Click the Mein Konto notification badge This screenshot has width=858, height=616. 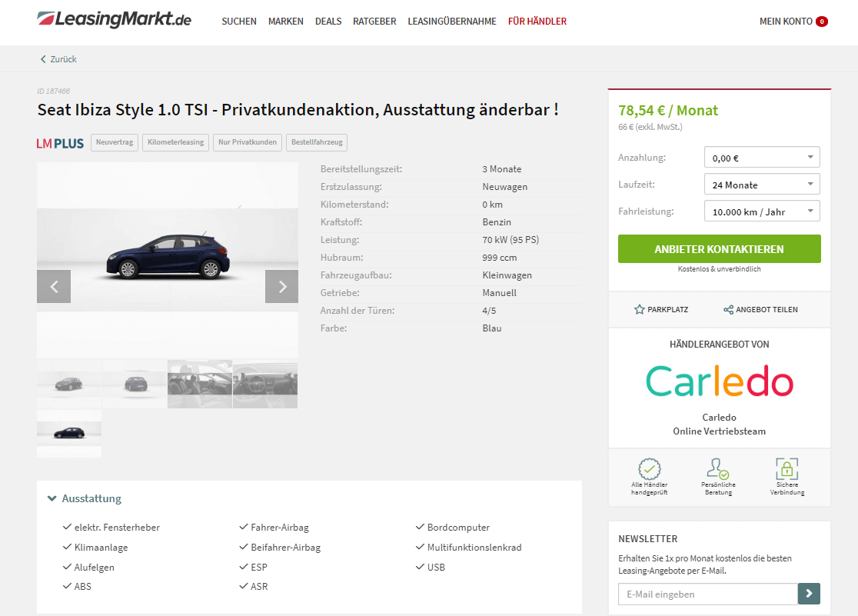pyautogui.click(x=821, y=22)
